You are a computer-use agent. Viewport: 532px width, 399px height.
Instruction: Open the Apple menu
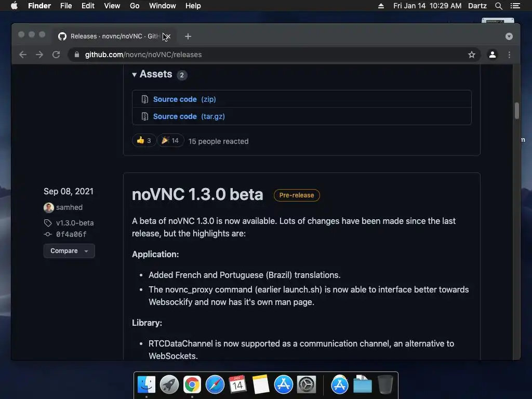click(x=14, y=6)
